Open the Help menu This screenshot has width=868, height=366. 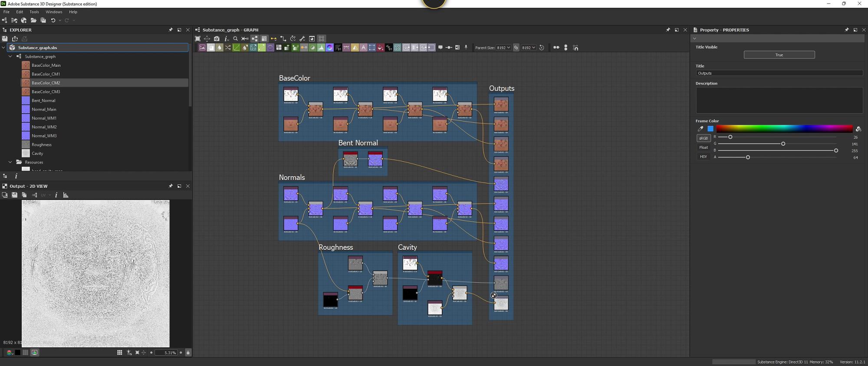(73, 12)
